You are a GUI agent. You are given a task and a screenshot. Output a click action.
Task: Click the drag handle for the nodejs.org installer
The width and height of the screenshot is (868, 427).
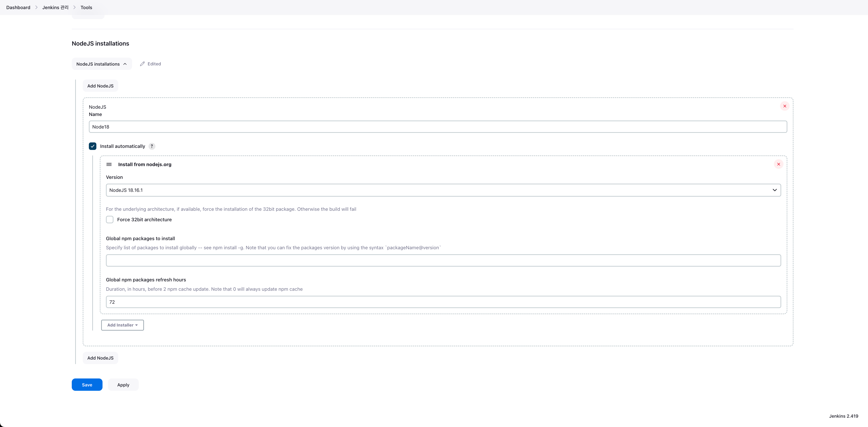click(x=109, y=165)
